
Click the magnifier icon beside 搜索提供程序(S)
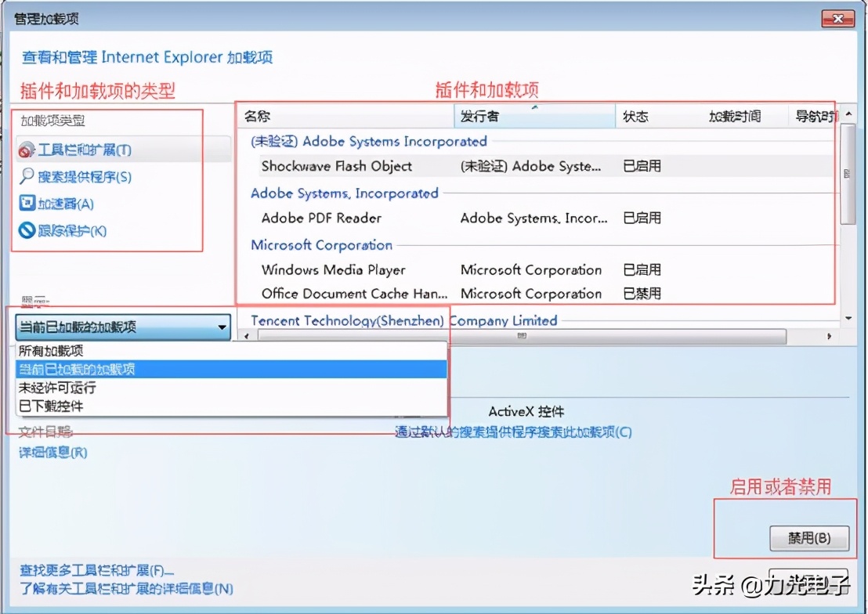click(26, 177)
